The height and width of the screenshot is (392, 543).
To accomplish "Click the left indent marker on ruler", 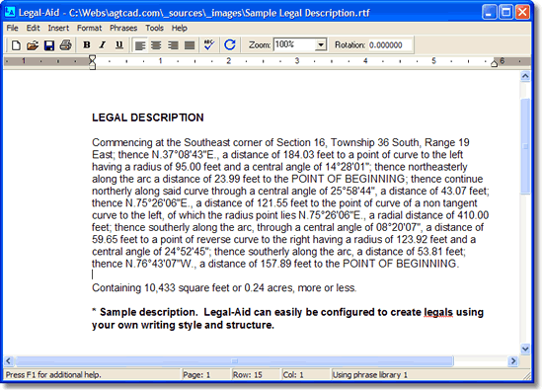I will click(92, 62).
